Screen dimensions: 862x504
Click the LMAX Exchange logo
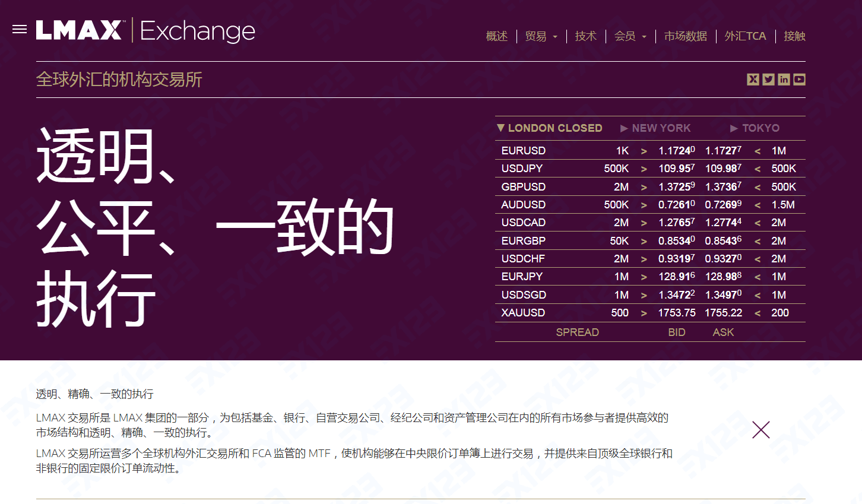[145, 30]
